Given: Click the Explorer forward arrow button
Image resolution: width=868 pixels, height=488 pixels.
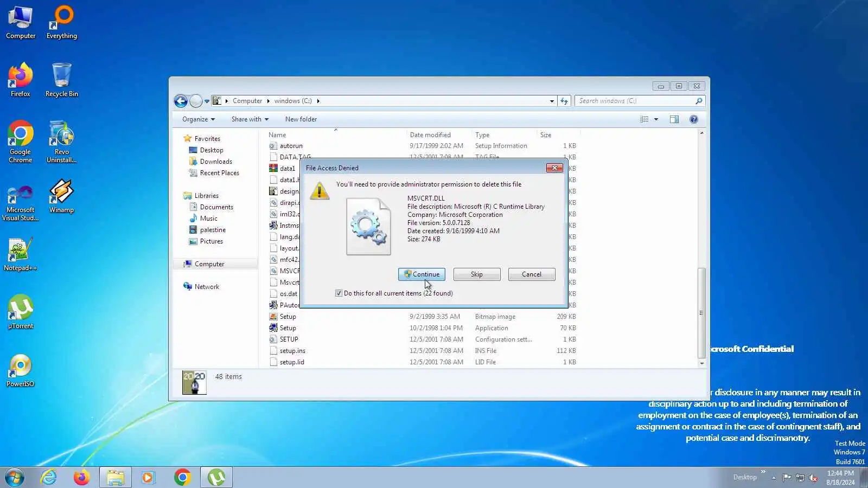Looking at the screenshot, I should [x=196, y=101].
